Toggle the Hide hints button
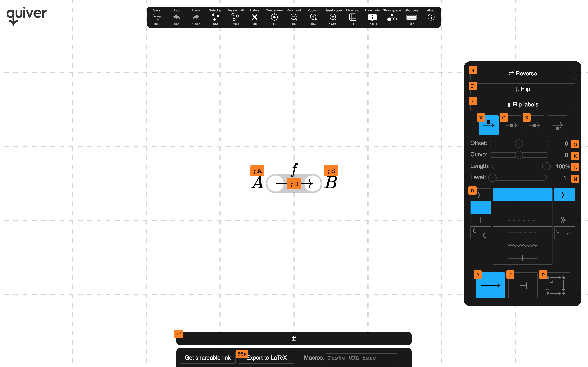588x367 pixels. tap(372, 17)
